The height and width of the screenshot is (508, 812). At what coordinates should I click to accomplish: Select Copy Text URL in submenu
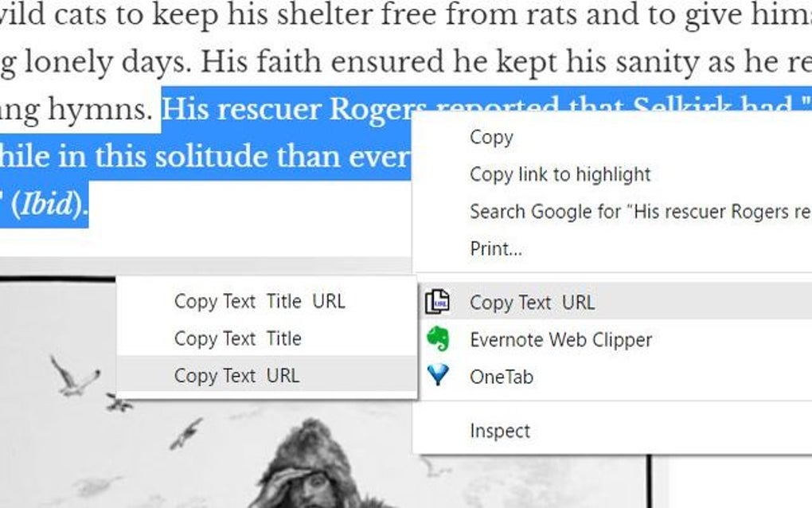coord(267,376)
